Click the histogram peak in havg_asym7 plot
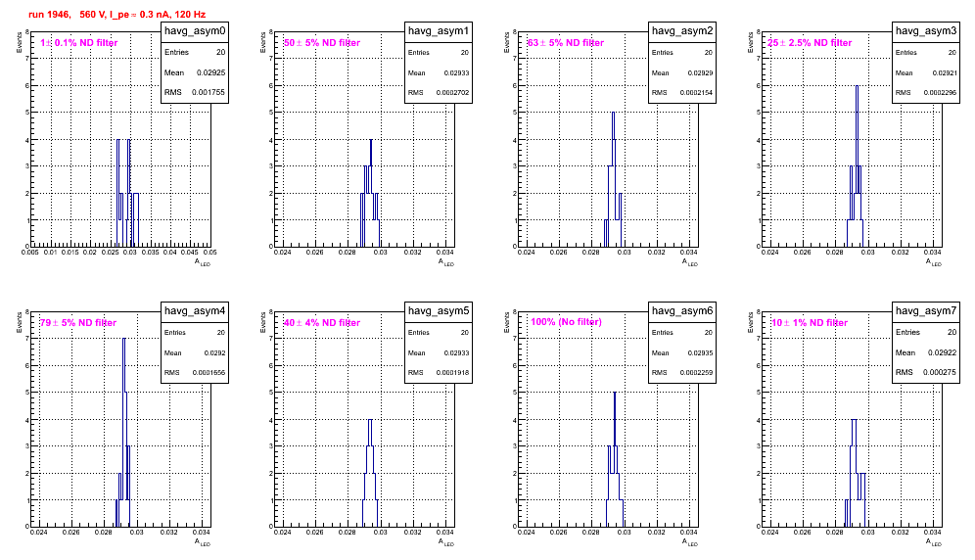Image resolution: width=975 pixels, height=560 pixels. tap(855, 420)
